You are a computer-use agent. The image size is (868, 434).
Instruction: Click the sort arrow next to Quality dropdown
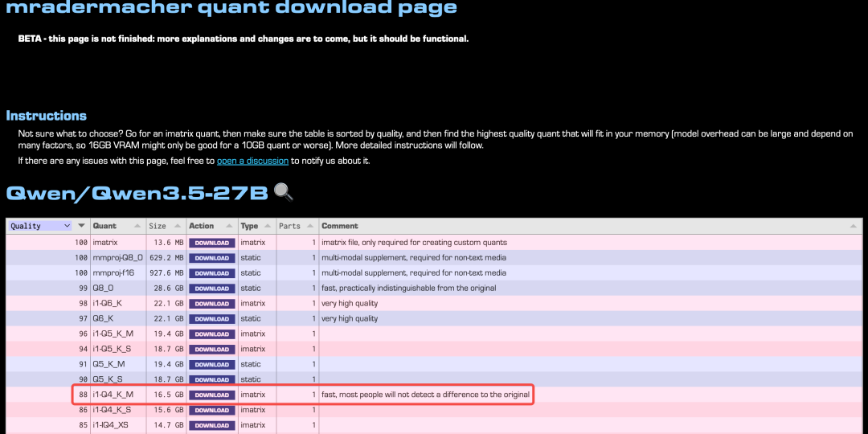pos(81,226)
